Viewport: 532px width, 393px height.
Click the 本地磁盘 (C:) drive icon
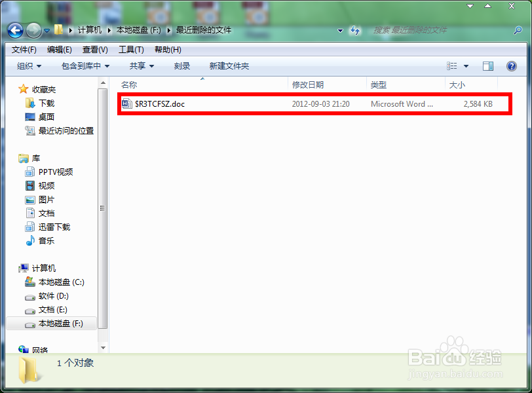pos(30,282)
